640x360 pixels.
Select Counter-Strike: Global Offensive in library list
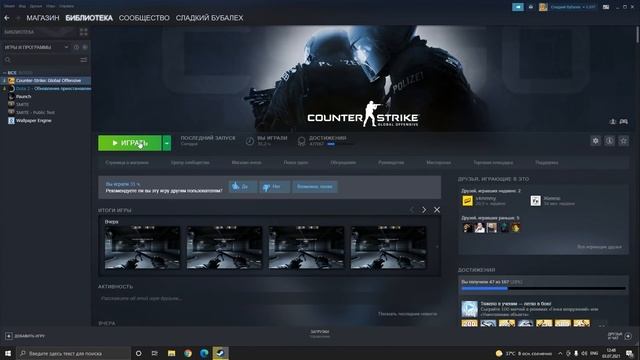point(46,80)
